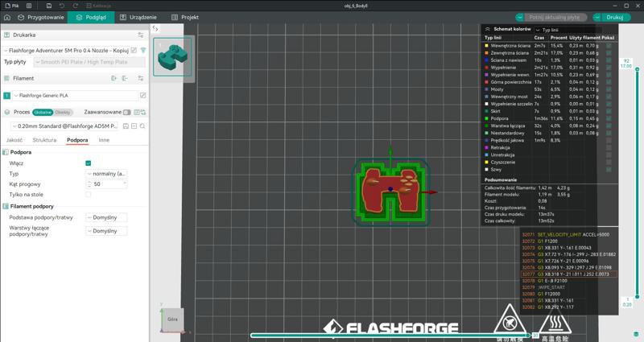Screen dimensions: 644x342
Task: Click the remove filament icon
Action: click(x=126, y=78)
